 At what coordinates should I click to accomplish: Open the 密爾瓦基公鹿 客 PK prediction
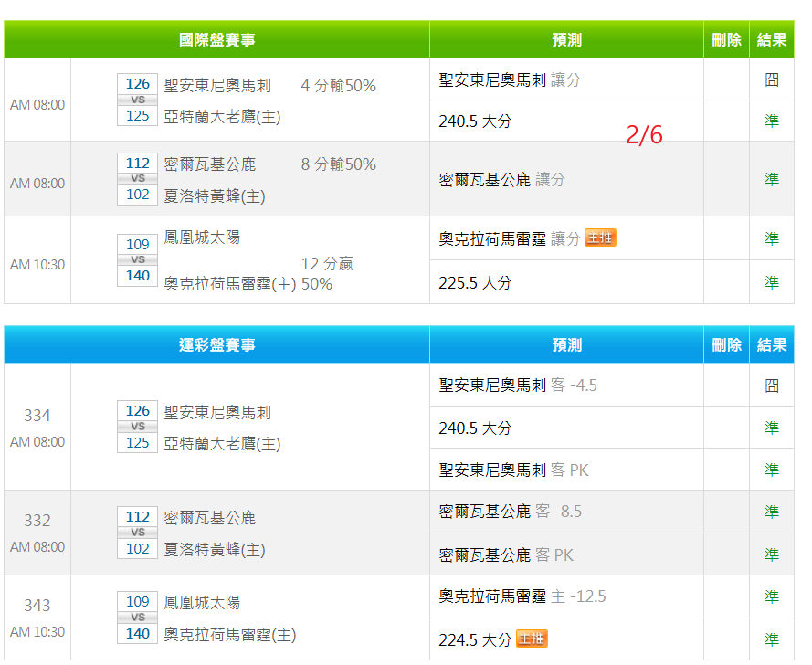point(506,554)
